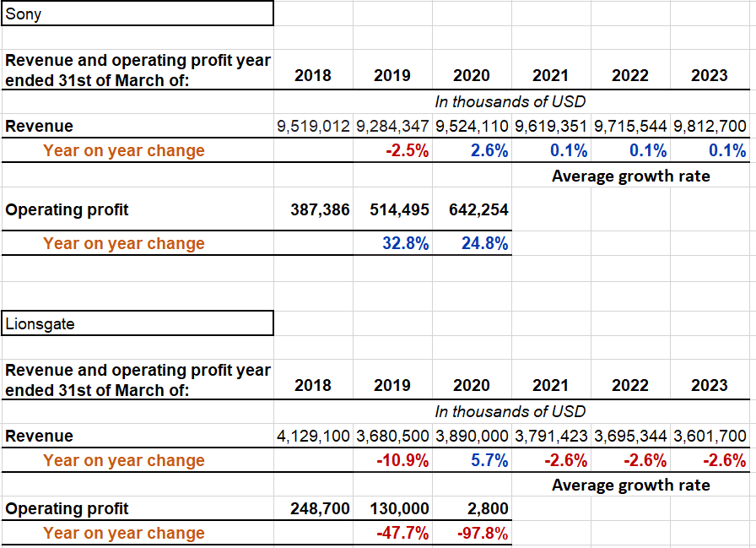Click Sony revenue value 9,519,012

[313, 126]
